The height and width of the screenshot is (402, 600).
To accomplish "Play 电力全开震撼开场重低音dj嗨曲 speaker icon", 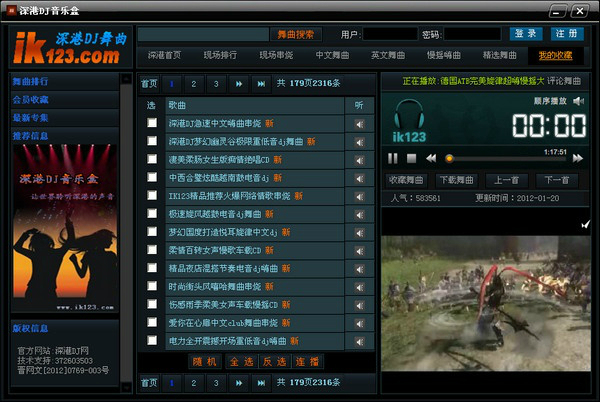I will coord(359,342).
